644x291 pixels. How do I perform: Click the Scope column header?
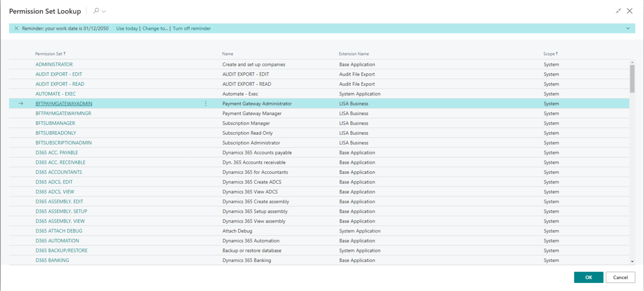click(550, 54)
